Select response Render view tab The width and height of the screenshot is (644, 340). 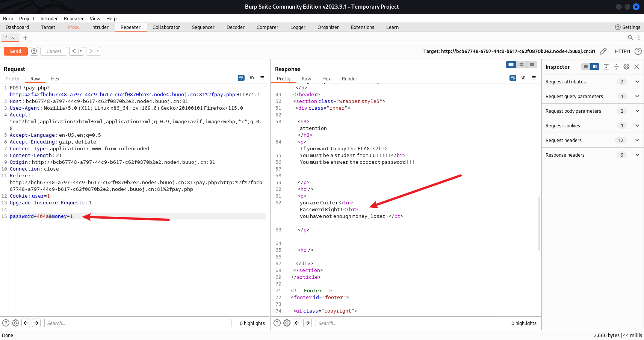click(349, 79)
